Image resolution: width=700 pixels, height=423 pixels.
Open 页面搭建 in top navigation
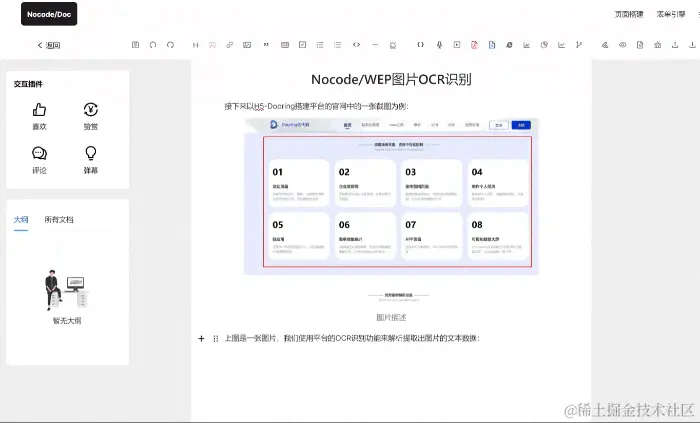[x=629, y=14]
